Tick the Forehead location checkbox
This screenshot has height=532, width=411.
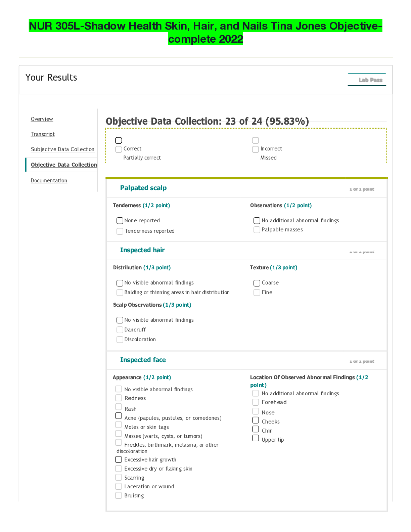[256, 402]
